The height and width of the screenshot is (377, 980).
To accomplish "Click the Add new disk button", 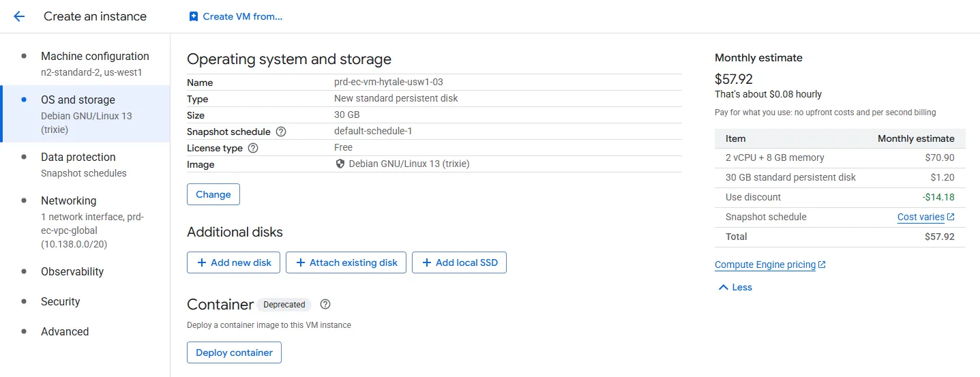I will coord(233,262).
